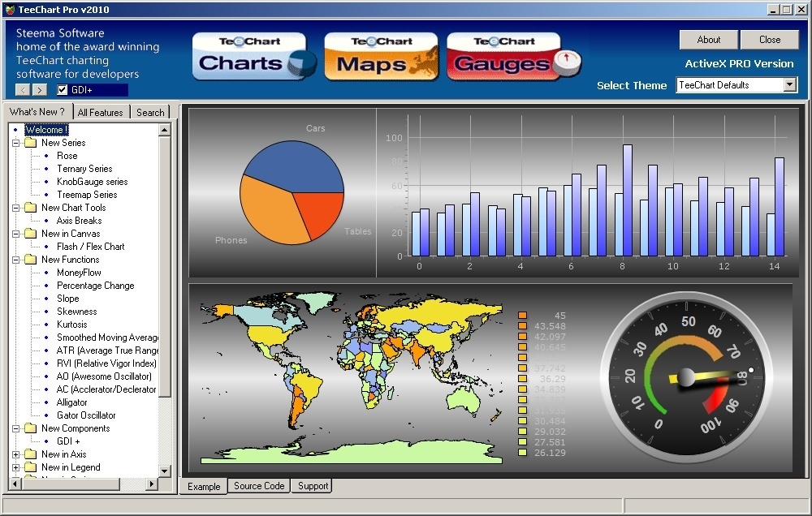This screenshot has height=516, width=812.
Task: Open the Select Theme dropdown
Action: (x=790, y=85)
